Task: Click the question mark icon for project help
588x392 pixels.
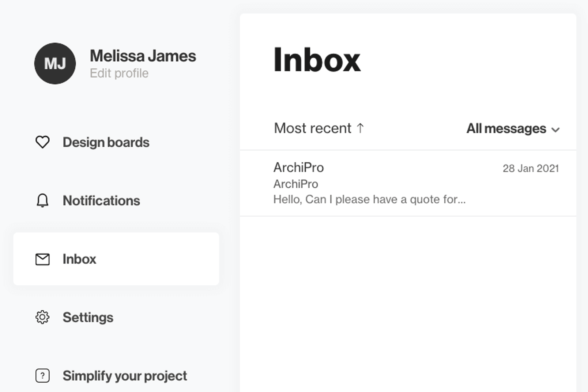Action: pyautogui.click(x=43, y=376)
